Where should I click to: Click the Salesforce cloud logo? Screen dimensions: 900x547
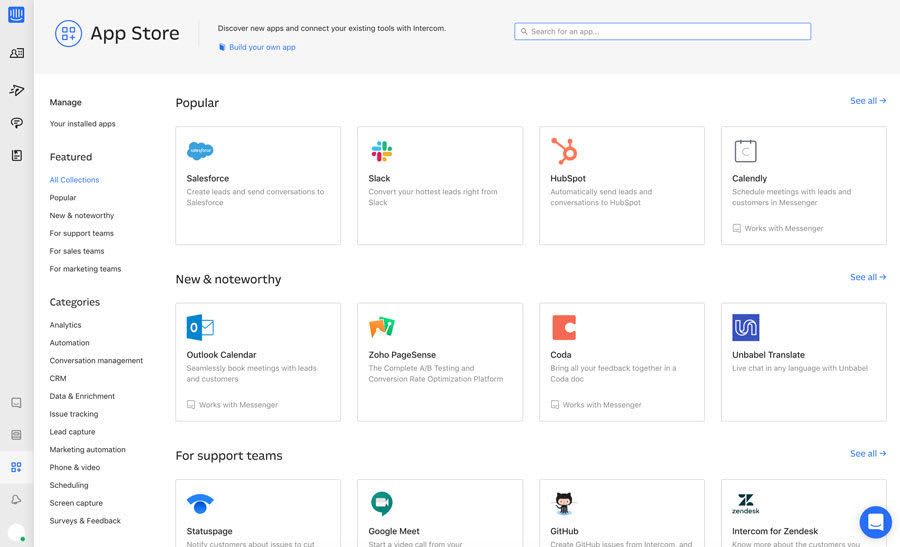click(x=200, y=151)
